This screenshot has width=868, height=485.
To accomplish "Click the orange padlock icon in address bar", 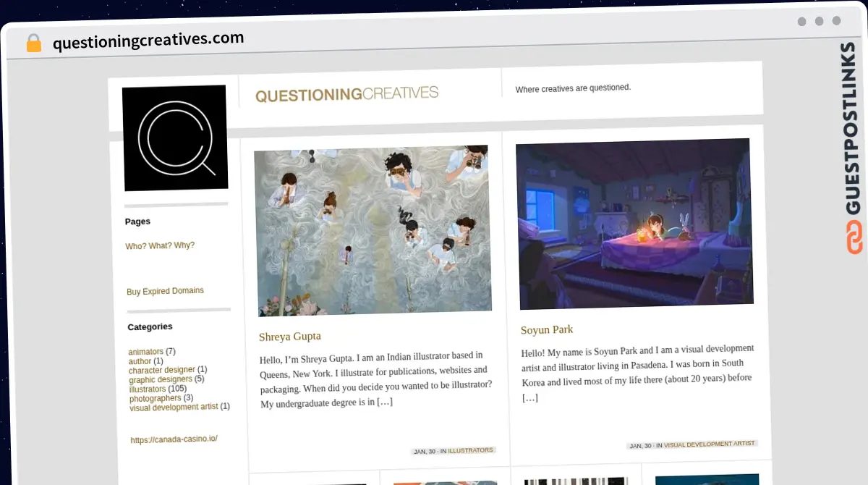I will tap(34, 43).
